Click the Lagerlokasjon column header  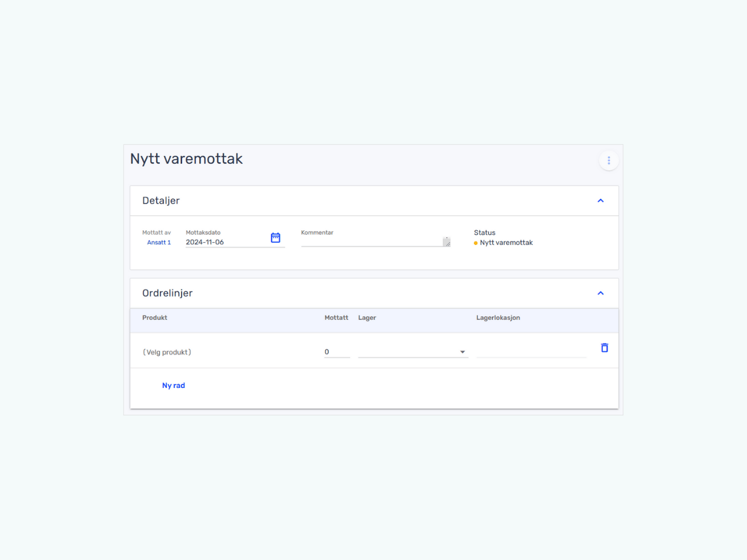click(498, 318)
